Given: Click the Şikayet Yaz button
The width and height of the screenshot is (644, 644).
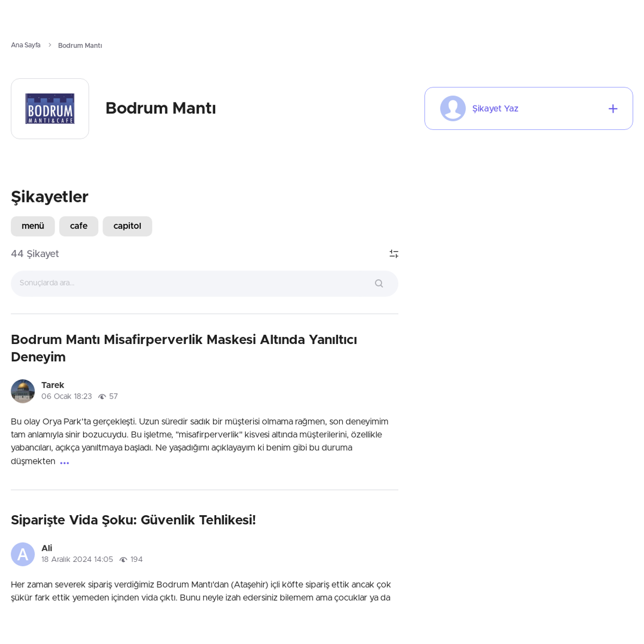Looking at the screenshot, I should (x=529, y=108).
